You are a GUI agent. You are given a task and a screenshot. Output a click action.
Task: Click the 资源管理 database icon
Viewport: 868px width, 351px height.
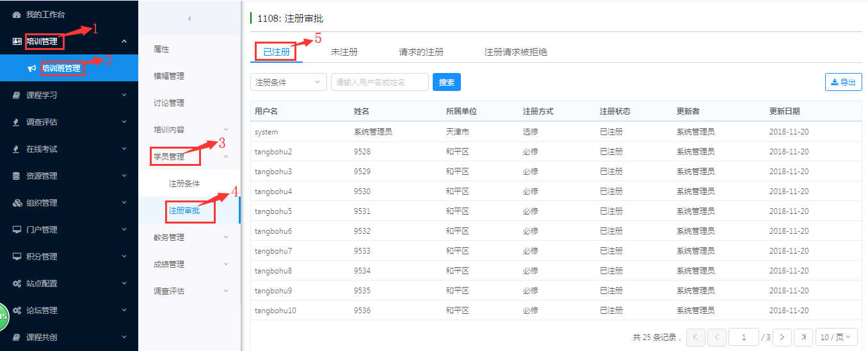pos(17,176)
